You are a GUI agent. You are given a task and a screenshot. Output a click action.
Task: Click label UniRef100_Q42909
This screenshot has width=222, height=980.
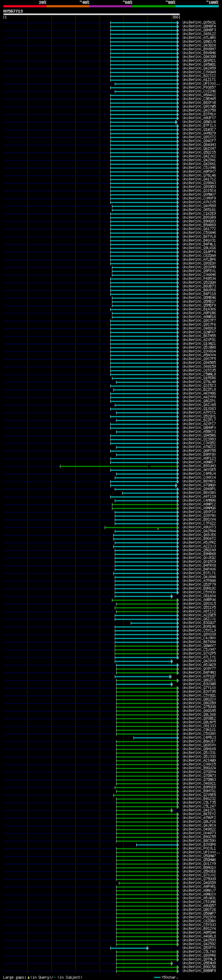point(199,661)
